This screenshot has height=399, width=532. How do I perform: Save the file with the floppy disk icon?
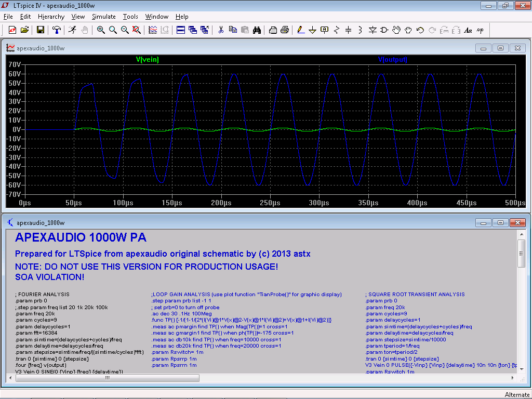coord(41,30)
